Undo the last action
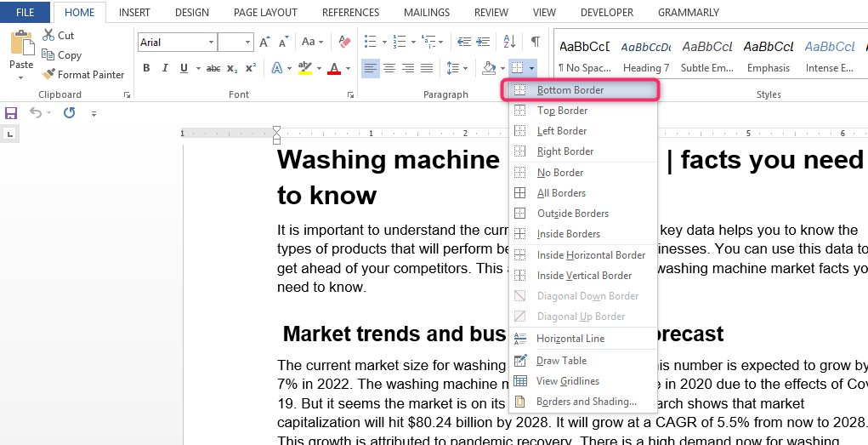The width and height of the screenshot is (868, 445). 36,114
